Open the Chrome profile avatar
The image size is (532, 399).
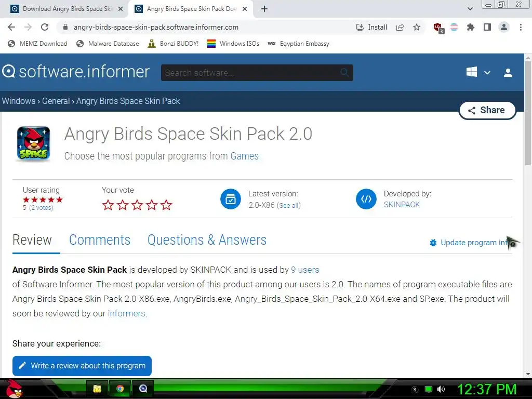click(504, 27)
